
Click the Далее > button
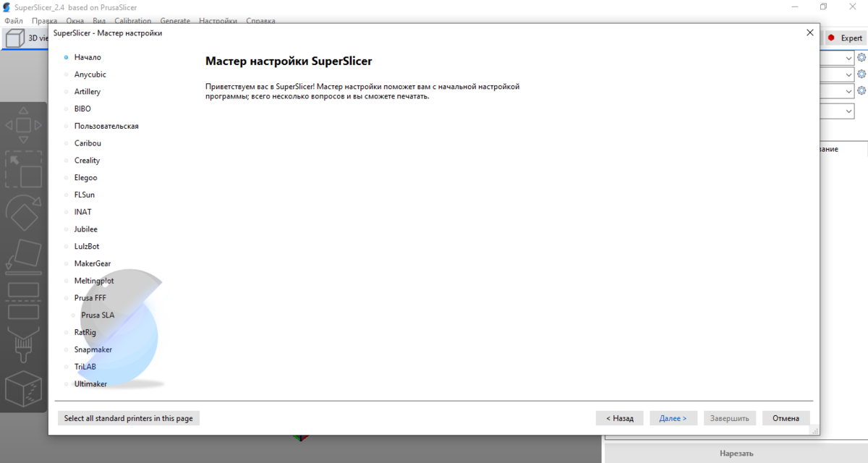[x=673, y=418]
